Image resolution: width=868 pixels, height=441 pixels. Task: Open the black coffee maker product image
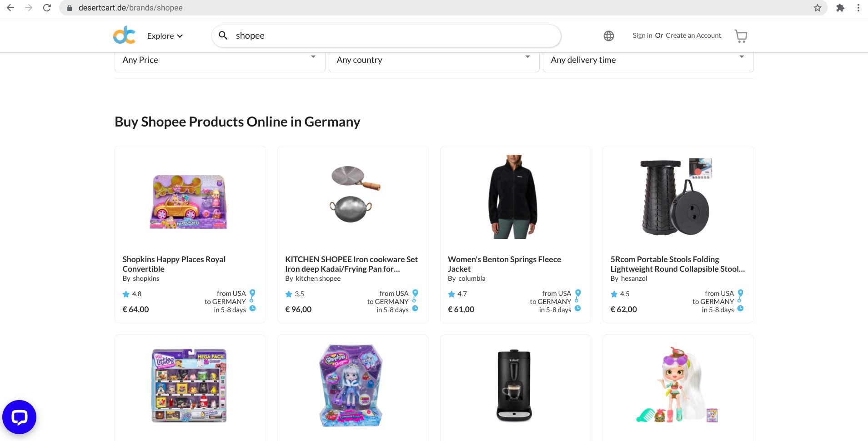click(x=514, y=385)
